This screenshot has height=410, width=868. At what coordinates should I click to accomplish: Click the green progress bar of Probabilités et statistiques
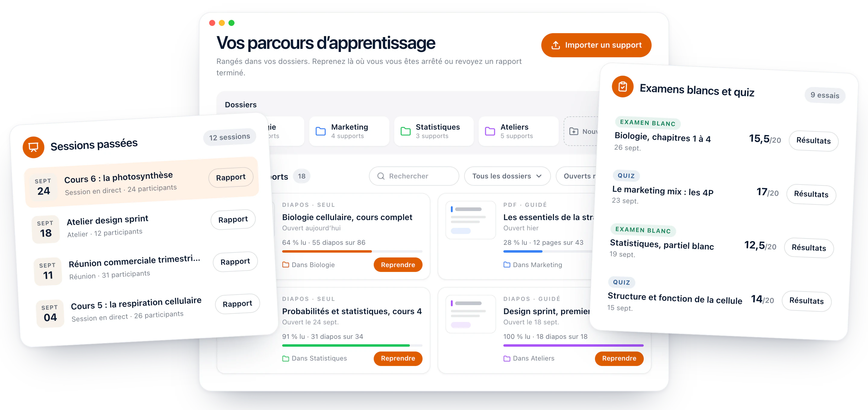click(352, 345)
